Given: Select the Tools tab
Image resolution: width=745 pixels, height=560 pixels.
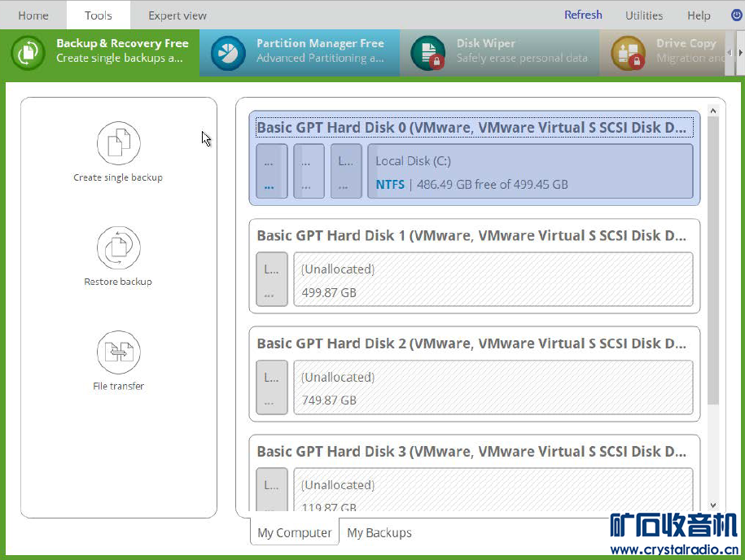Looking at the screenshot, I should click(99, 15).
